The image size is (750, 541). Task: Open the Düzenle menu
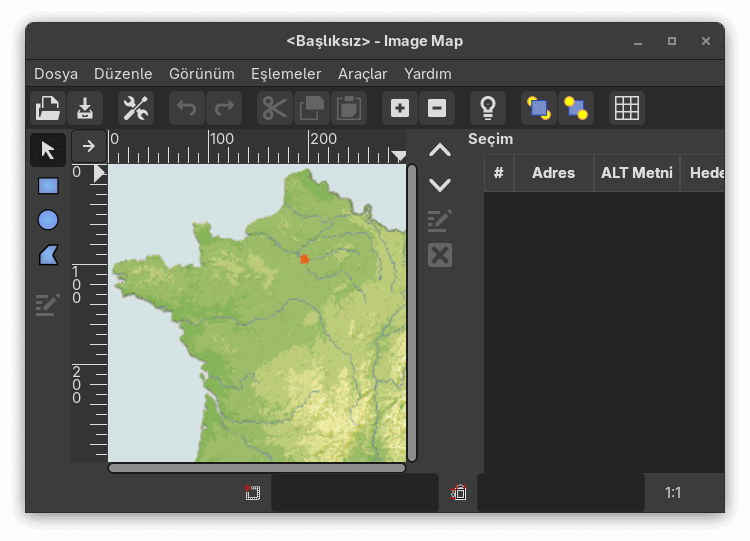123,74
